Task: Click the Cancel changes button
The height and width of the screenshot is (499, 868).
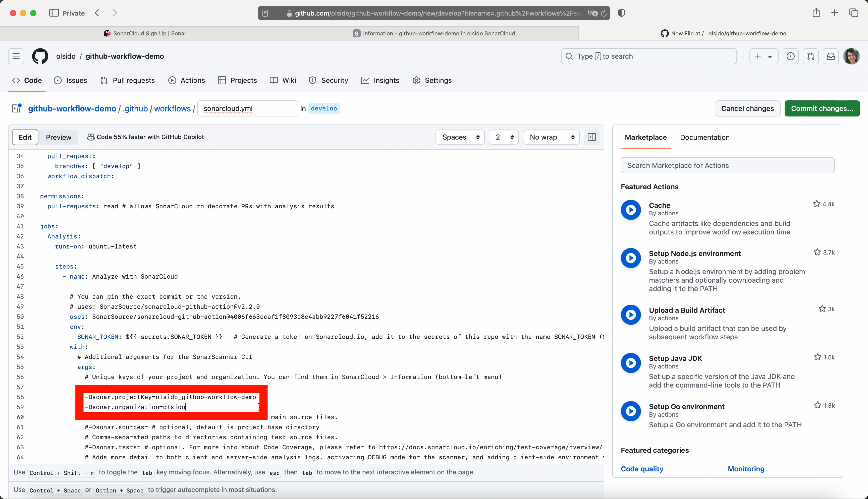Action: (747, 108)
